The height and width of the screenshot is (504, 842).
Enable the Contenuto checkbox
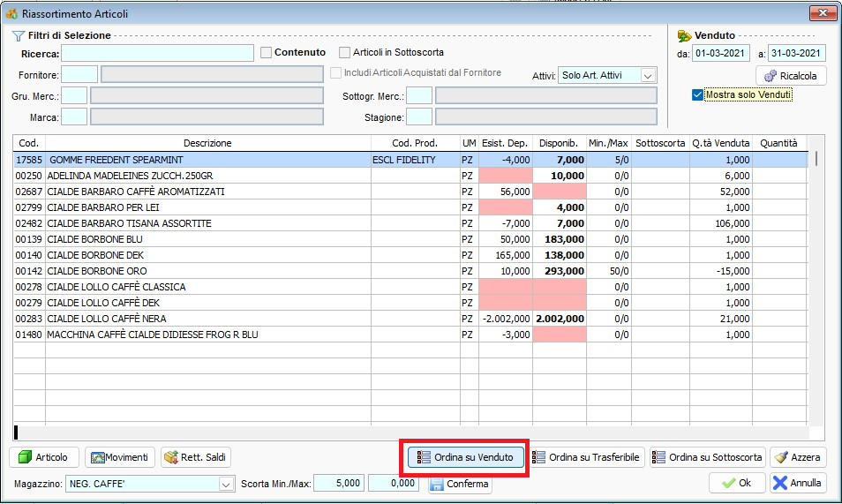click(266, 53)
